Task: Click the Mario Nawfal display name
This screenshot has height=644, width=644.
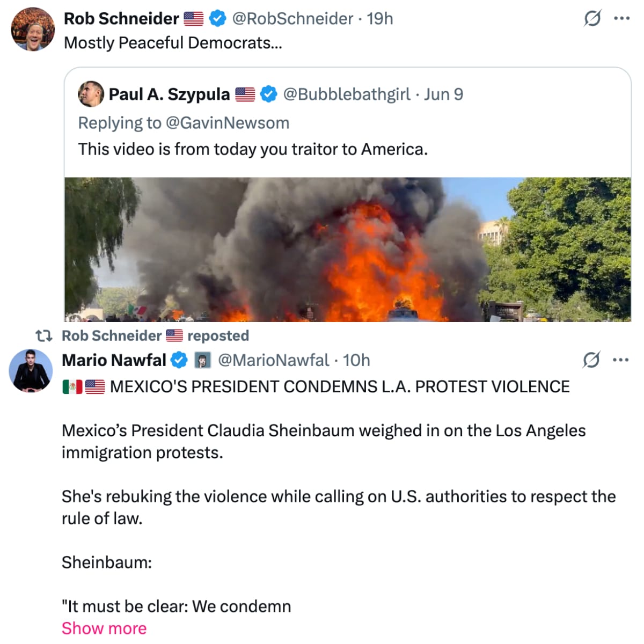Action: click(114, 360)
